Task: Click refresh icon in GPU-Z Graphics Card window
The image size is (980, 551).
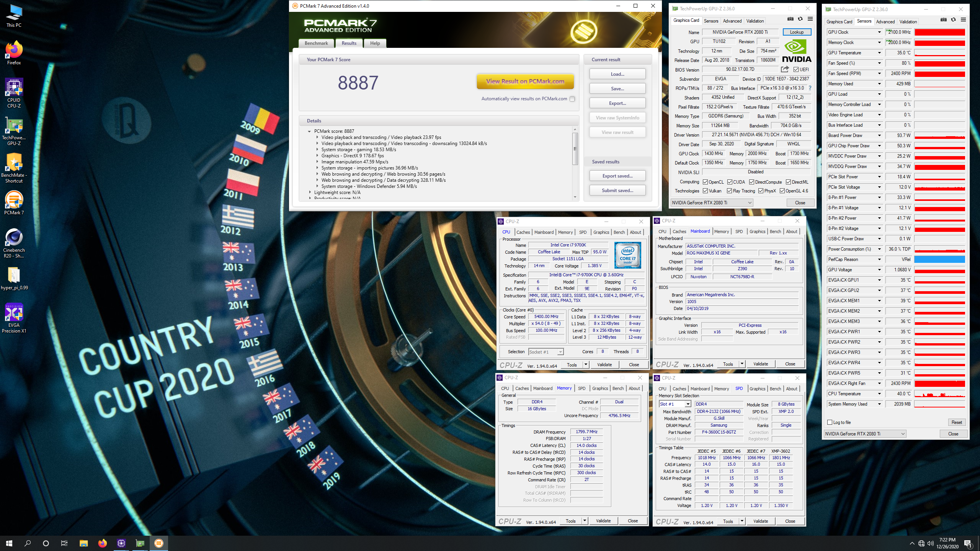Action: coord(800,19)
